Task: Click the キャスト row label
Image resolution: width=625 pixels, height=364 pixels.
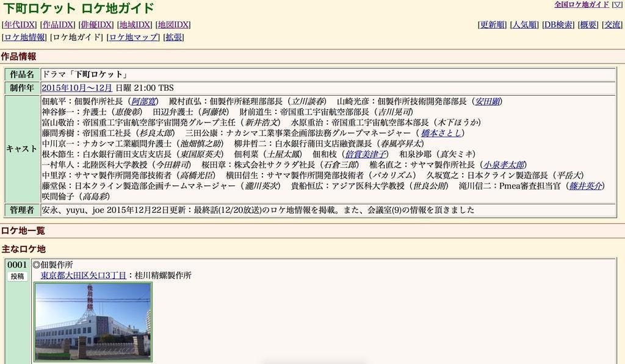Action: [22, 149]
